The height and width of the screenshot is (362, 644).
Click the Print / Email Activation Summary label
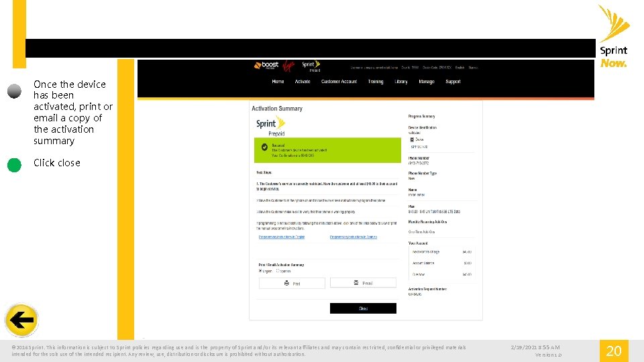281,265
